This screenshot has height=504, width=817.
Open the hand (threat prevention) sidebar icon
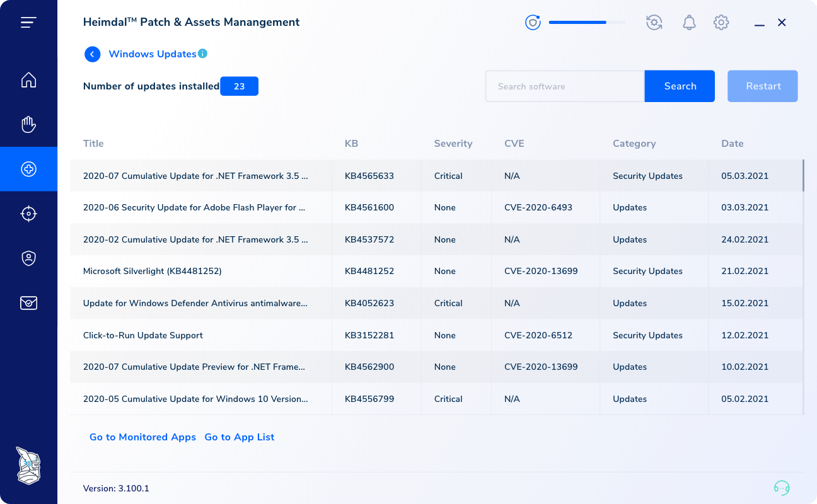(x=28, y=124)
